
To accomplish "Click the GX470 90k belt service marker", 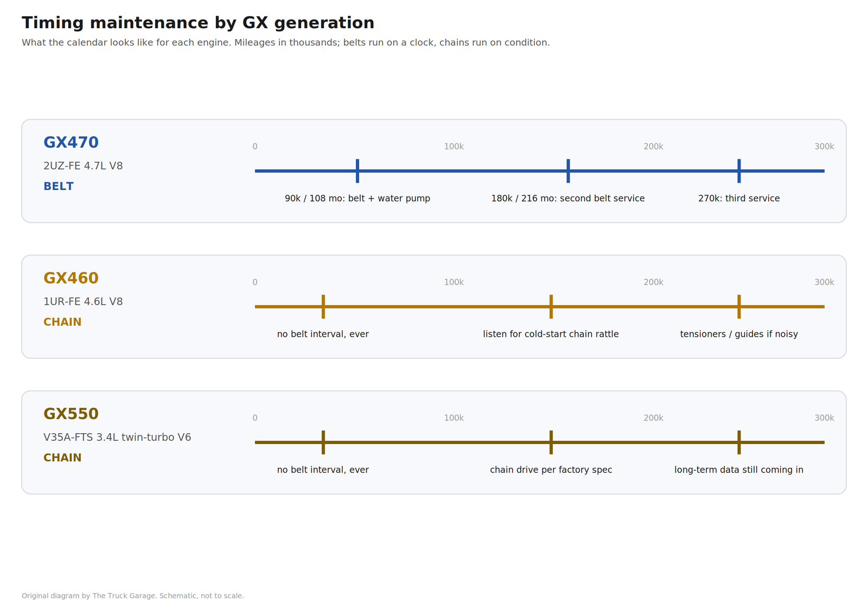I will pyautogui.click(x=358, y=171).
